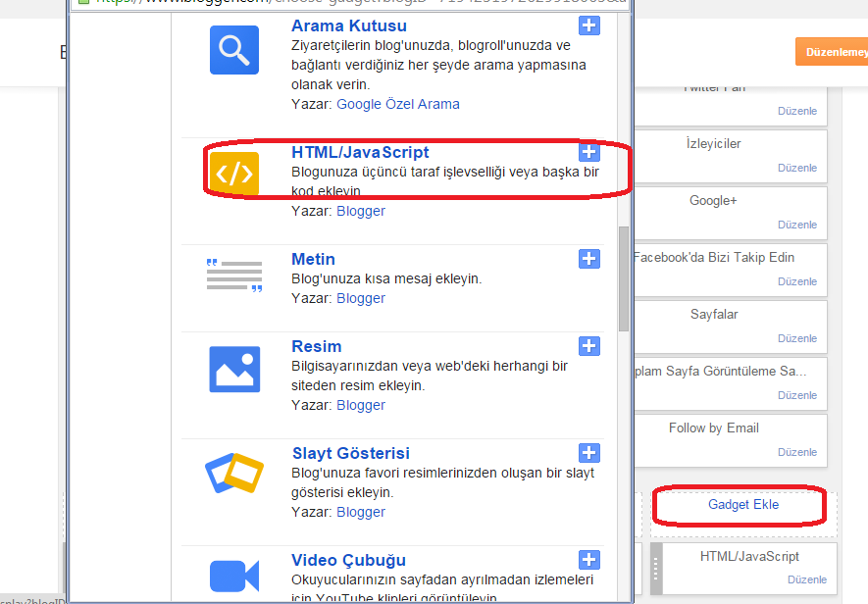The height and width of the screenshot is (604, 868).
Task: Click the orange Düzenlemeyi button
Action: coord(832,52)
